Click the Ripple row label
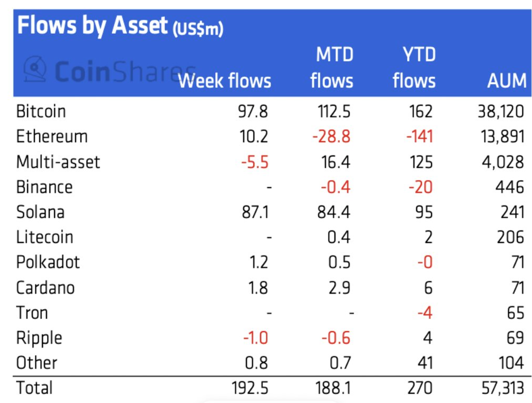 pos(39,338)
